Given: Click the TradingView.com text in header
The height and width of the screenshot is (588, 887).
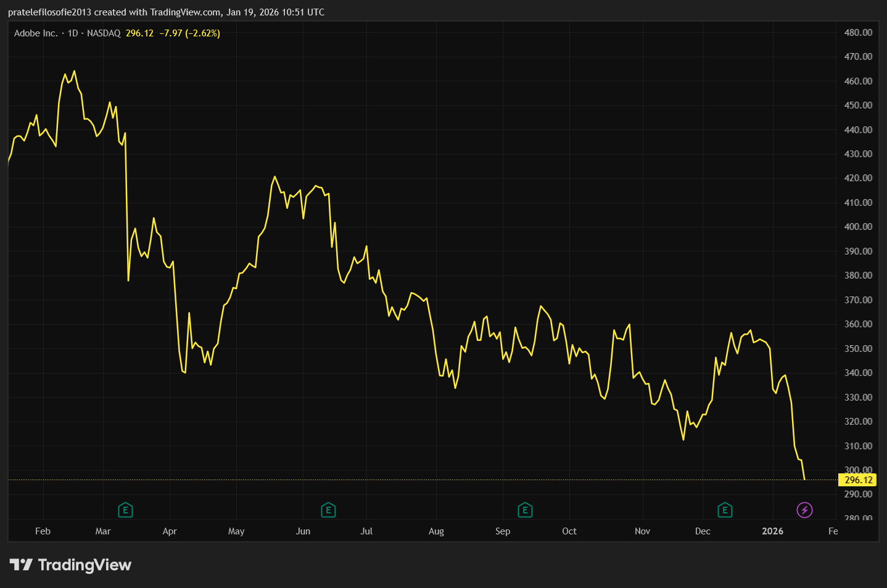Looking at the screenshot, I should (185, 12).
